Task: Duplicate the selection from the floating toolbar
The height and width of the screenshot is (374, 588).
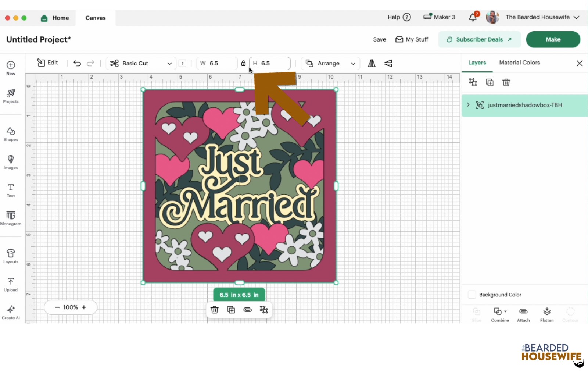Action: point(231,310)
